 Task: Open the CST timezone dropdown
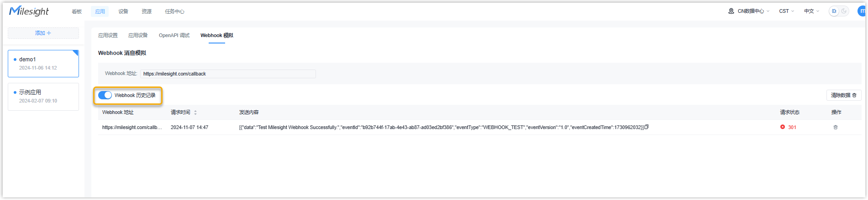point(786,11)
